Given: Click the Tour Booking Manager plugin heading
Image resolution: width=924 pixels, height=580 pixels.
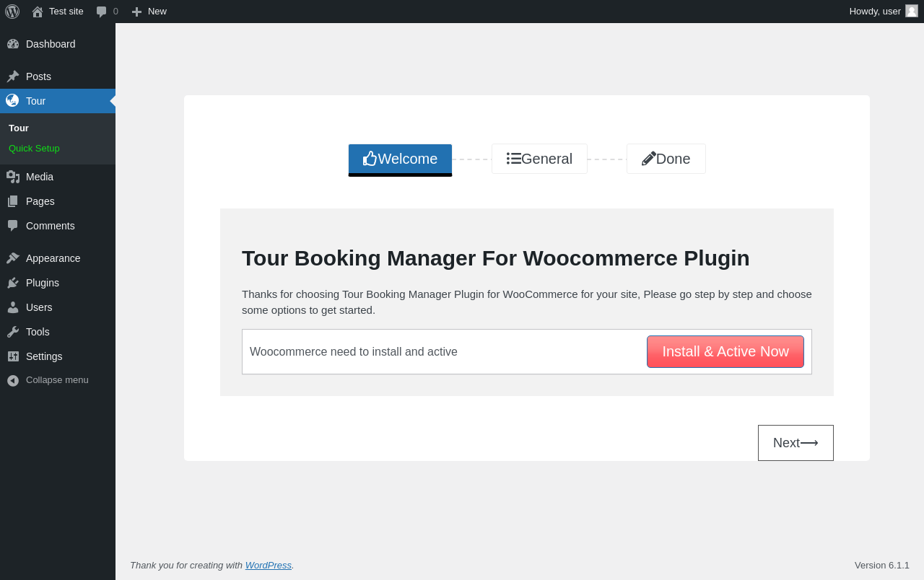Looking at the screenshot, I should 496,258.
